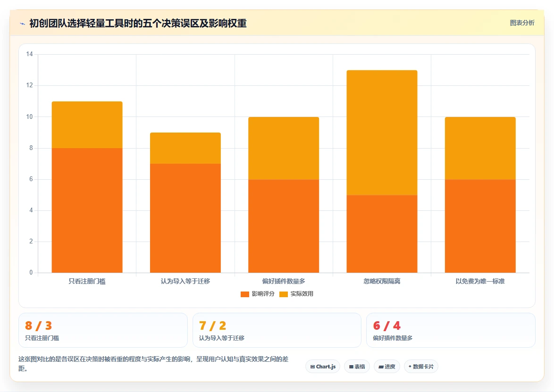Click the x-axis label 忽略权限隔离
Screen dimensions: 554x392
pyautogui.click(x=382, y=282)
